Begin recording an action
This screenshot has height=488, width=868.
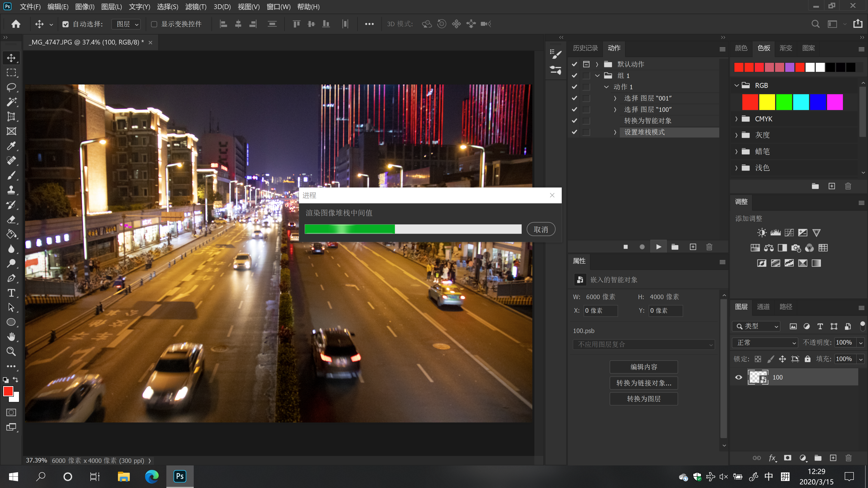click(x=642, y=247)
